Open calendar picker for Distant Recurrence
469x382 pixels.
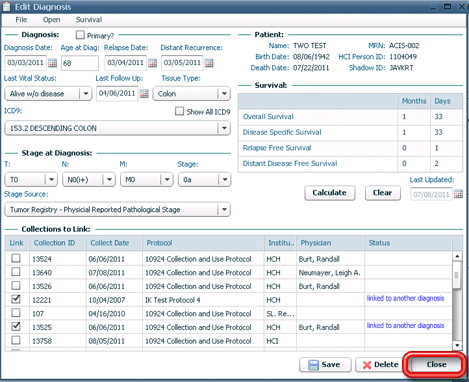tap(209, 63)
